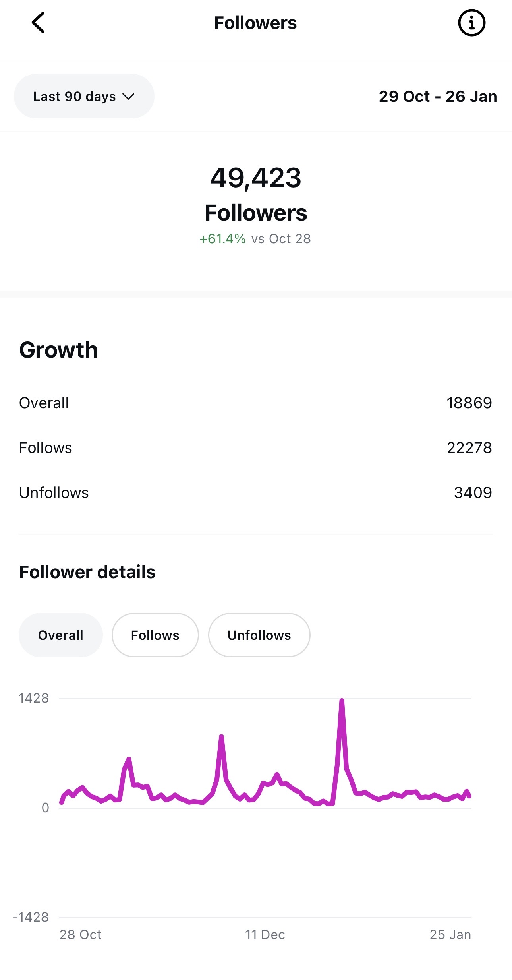Select the Overall growth row showing 18869
The width and height of the screenshot is (512, 980).
(x=256, y=402)
